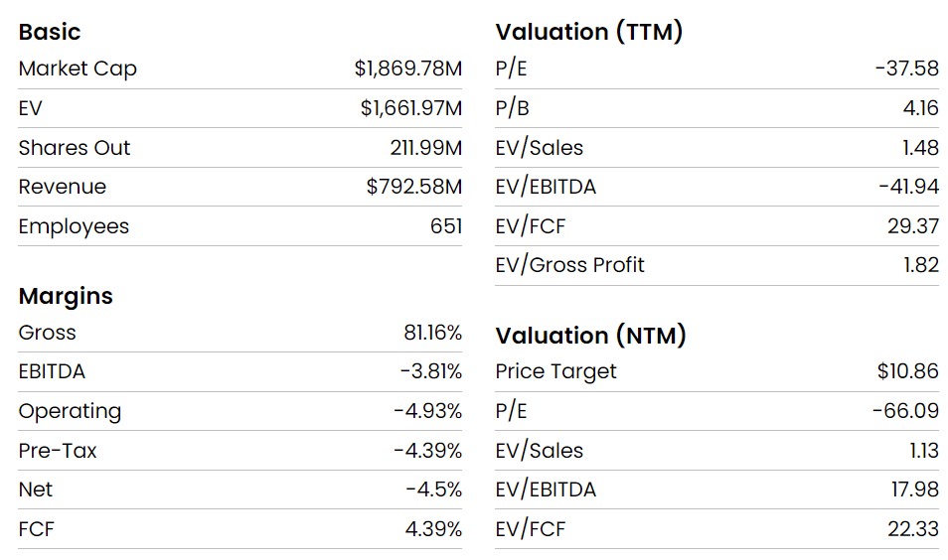Click the Basic section heading
The width and height of the screenshot is (948, 560).
pos(50,32)
